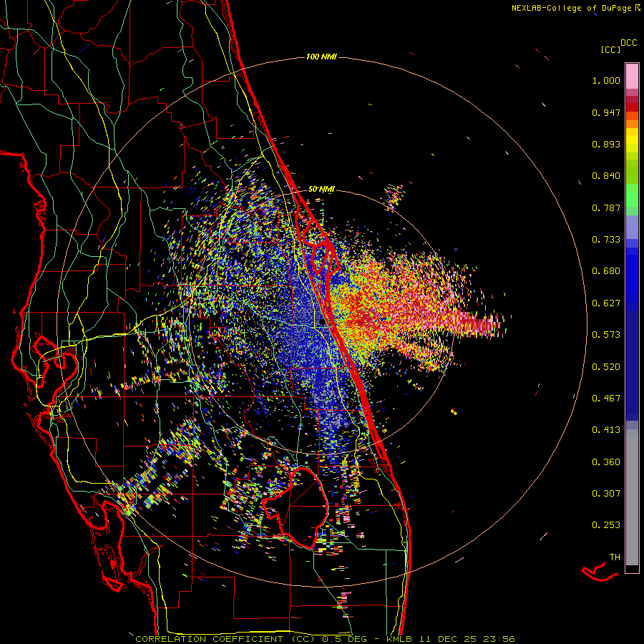Screen dimensions: 644x644
Task: Click the 0.947 scale value
Action: [x=606, y=112]
